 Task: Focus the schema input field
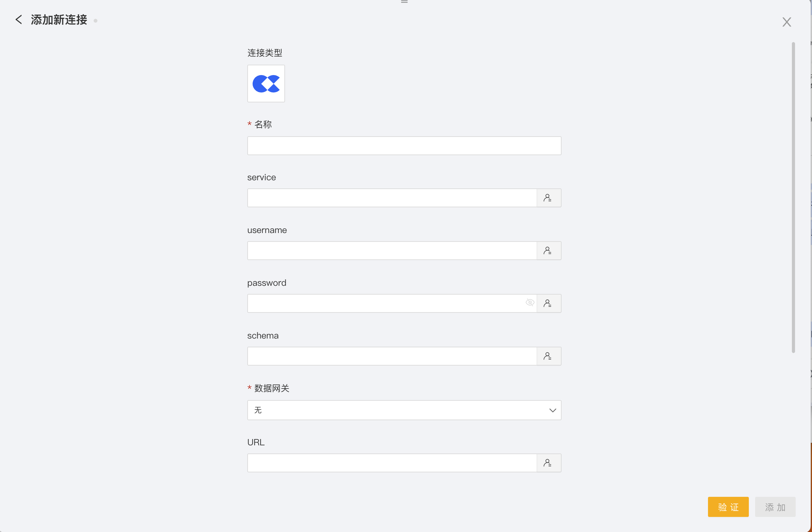point(392,356)
